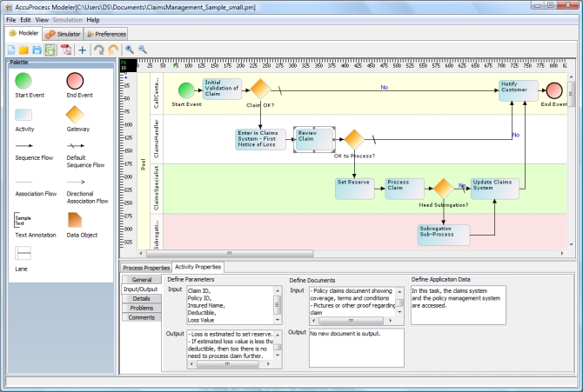Image resolution: width=583 pixels, height=392 pixels.
Task: Select the red End Event on the canvas
Action: coord(554,90)
